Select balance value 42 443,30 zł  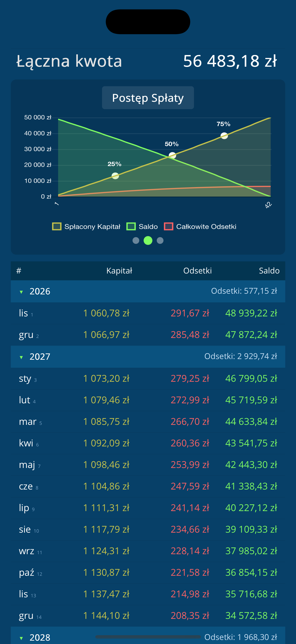251,465
